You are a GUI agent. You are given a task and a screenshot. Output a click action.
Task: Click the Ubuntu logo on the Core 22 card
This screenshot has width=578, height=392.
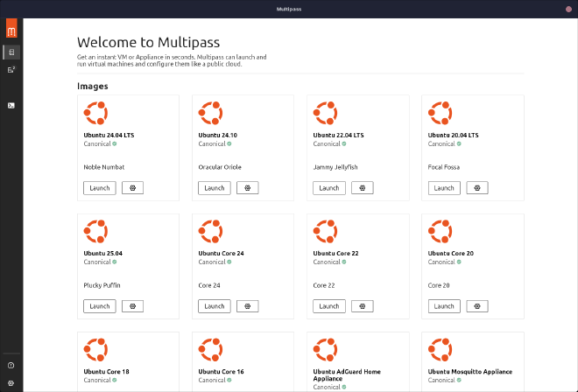tap(325, 231)
